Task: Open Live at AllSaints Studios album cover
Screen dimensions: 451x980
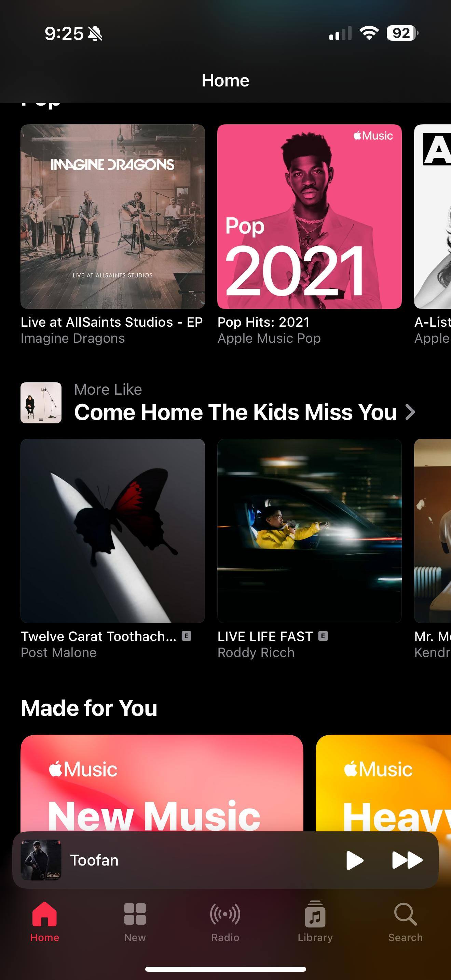Action: point(112,216)
